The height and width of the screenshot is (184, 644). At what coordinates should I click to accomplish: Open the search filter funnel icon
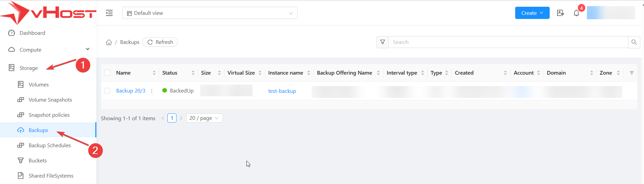(383, 42)
